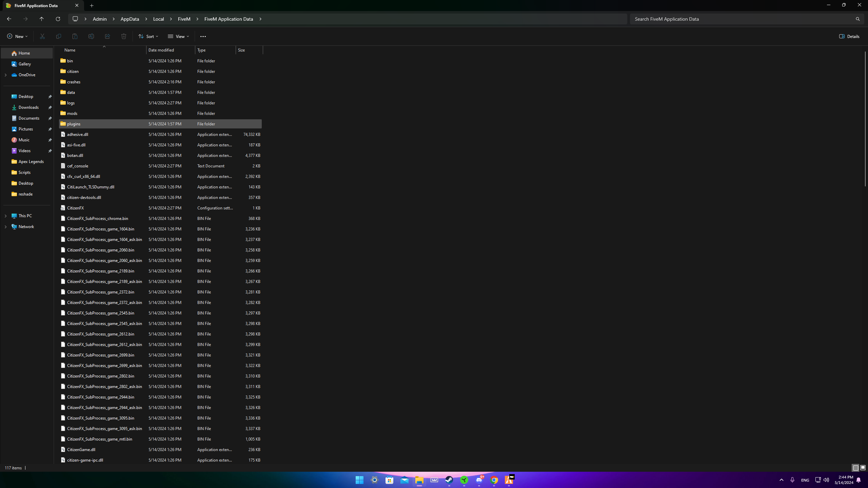
Task: Click the Share icon in toolbar
Action: pyautogui.click(x=107, y=36)
